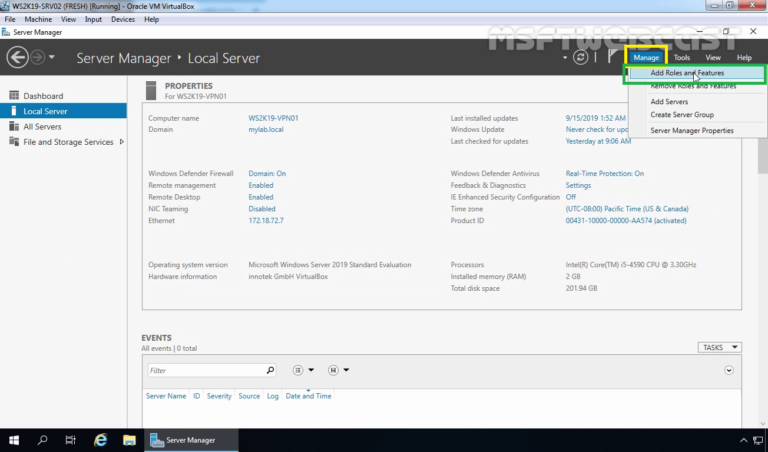Open the Events TASKS dropdown
Image resolution: width=768 pixels, height=452 pixels.
click(x=720, y=347)
